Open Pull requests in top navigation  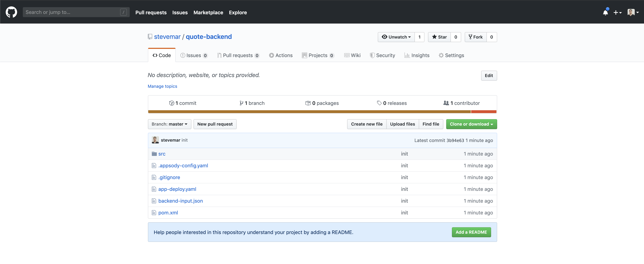[x=151, y=12]
